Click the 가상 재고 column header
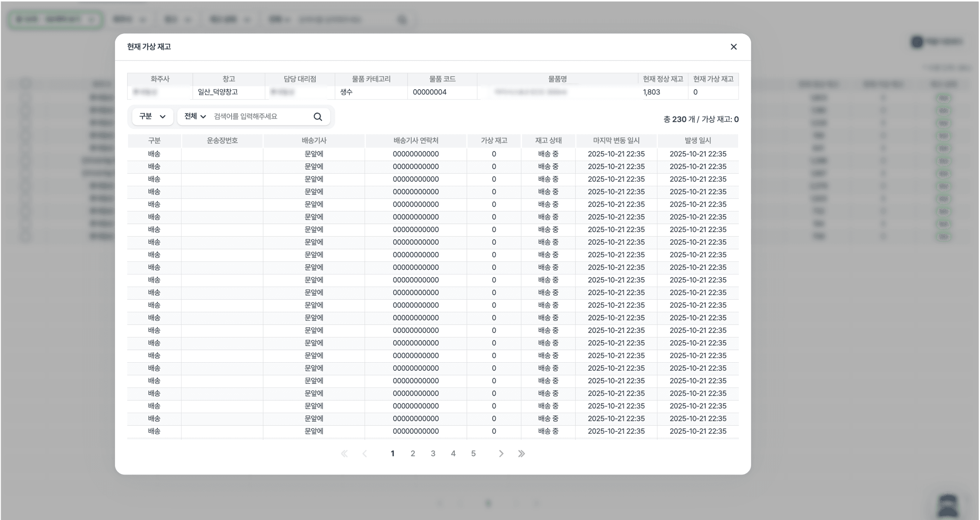This screenshot has width=980, height=520. (x=494, y=141)
